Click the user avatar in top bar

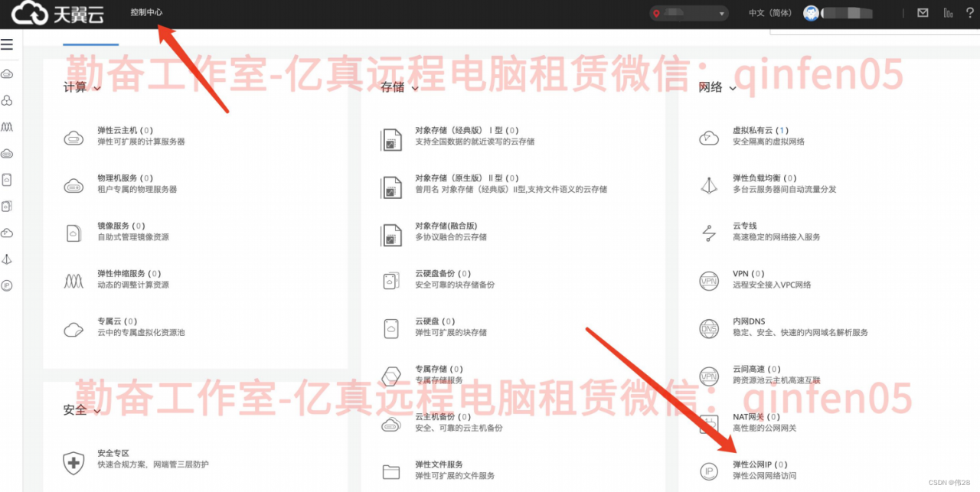tap(811, 12)
